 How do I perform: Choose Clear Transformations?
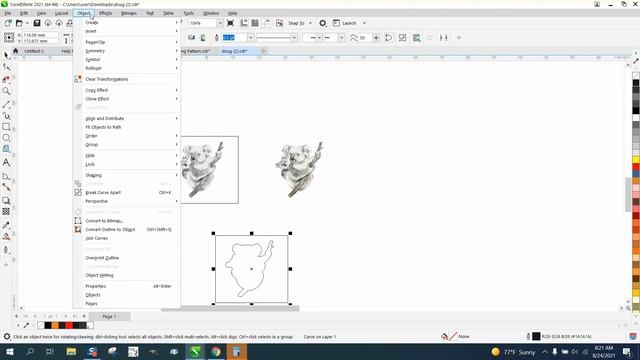pyautogui.click(x=127, y=79)
